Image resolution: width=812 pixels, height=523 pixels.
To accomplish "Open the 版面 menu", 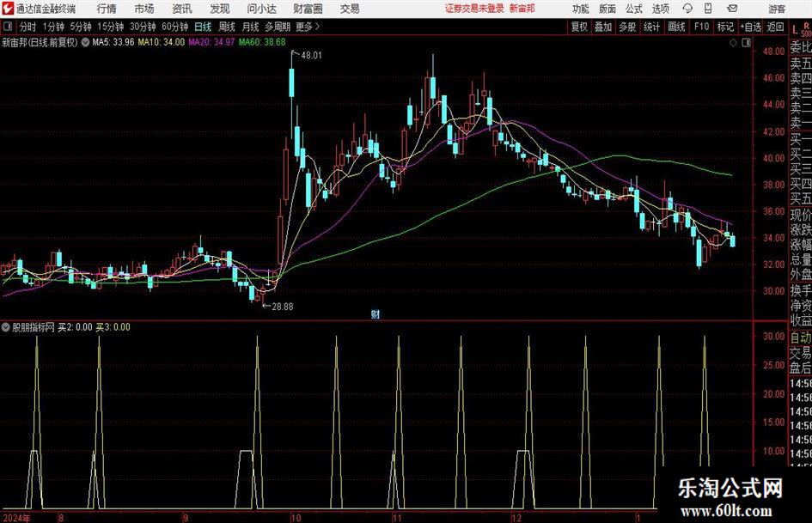I will pyautogui.click(x=607, y=9).
